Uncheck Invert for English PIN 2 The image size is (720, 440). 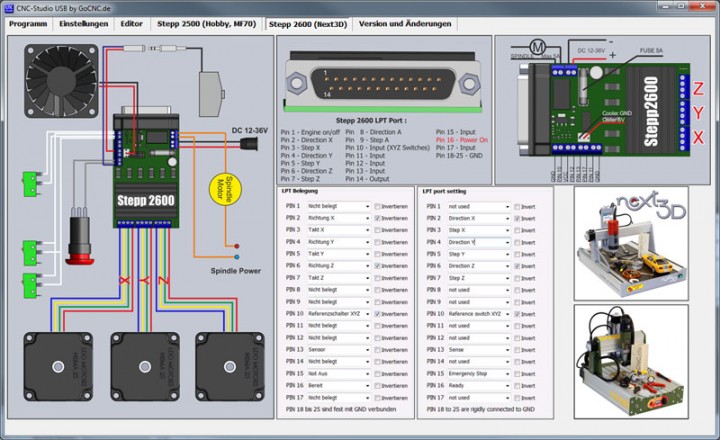coord(517,219)
